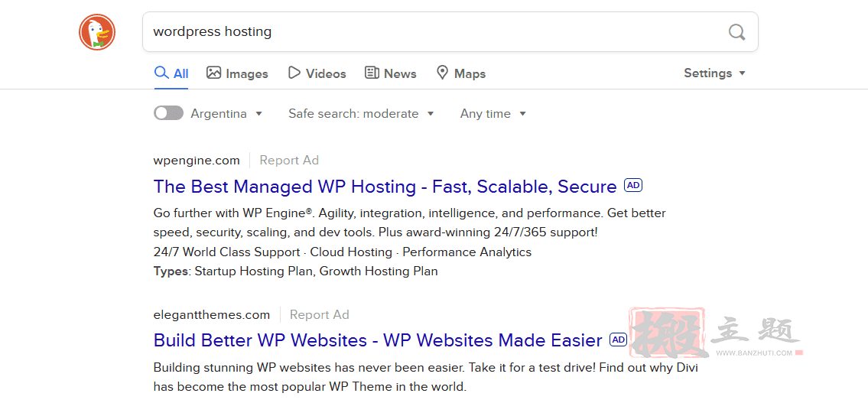The height and width of the screenshot is (416, 868).
Task: Open Build Better WP Websites link
Action: (x=378, y=340)
